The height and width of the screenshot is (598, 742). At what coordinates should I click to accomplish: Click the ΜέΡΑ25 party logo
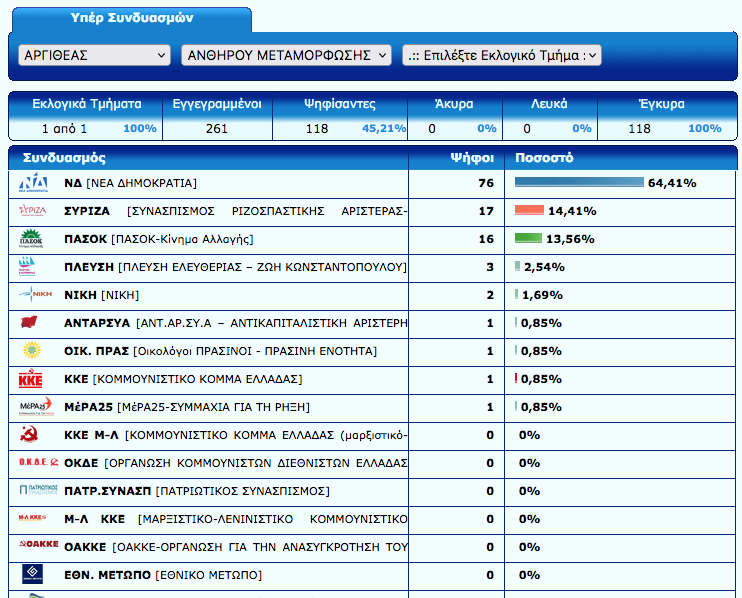click(x=35, y=407)
